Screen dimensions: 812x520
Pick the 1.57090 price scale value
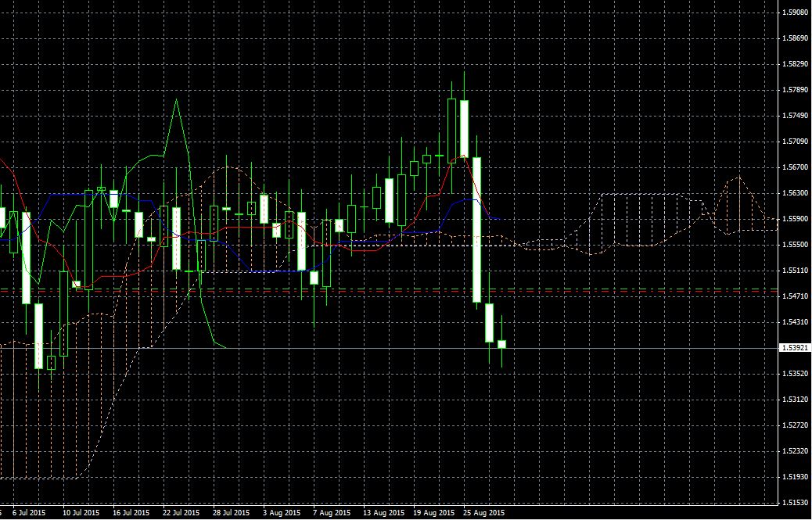pos(796,142)
